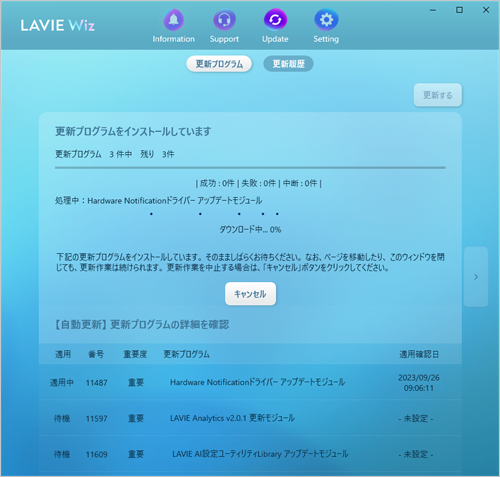Select the 重要度 column header

tap(135, 354)
